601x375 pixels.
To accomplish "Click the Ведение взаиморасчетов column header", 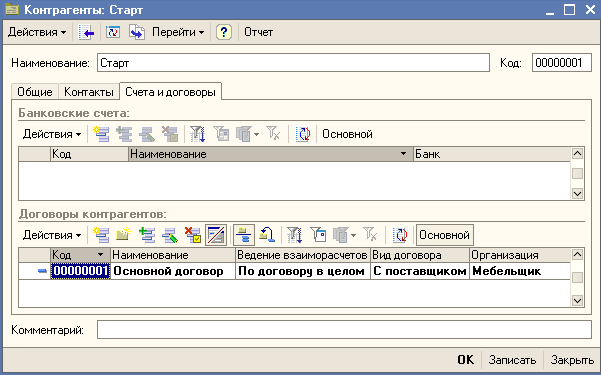I will pyautogui.click(x=303, y=255).
